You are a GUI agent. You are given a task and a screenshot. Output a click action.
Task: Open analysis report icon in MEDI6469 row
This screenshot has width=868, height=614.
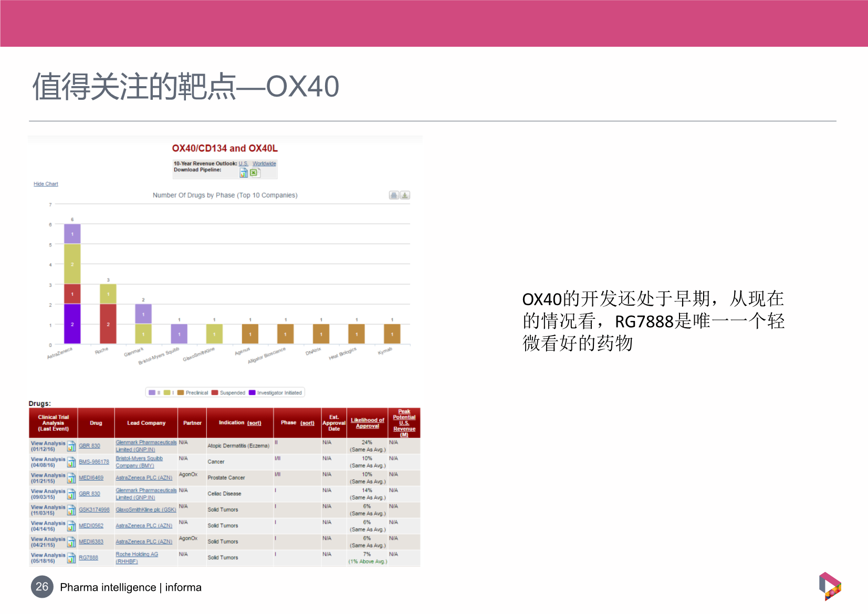71,478
